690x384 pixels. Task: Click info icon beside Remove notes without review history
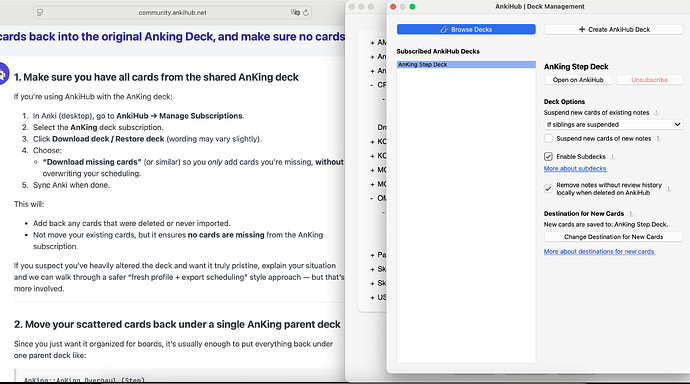(x=668, y=189)
